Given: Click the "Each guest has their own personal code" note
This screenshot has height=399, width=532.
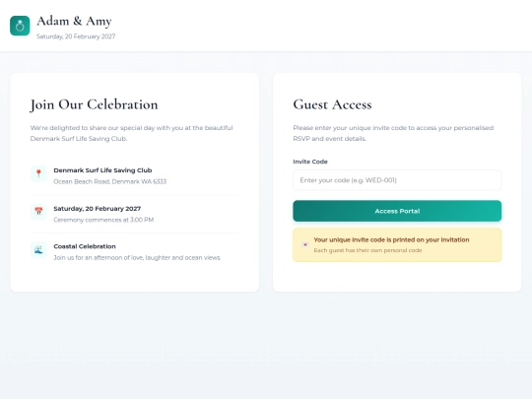Looking at the screenshot, I should pyautogui.click(x=367, y=250).
